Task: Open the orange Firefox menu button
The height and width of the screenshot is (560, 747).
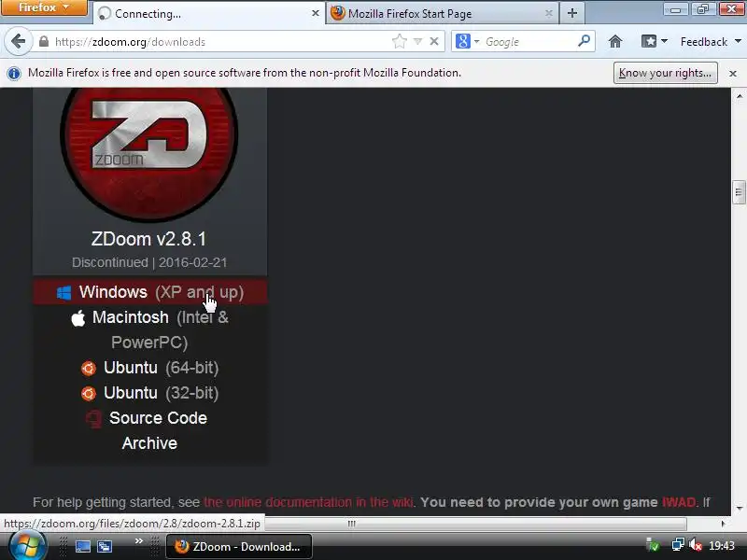Action: pyautogui.click(x=44, y=7)
